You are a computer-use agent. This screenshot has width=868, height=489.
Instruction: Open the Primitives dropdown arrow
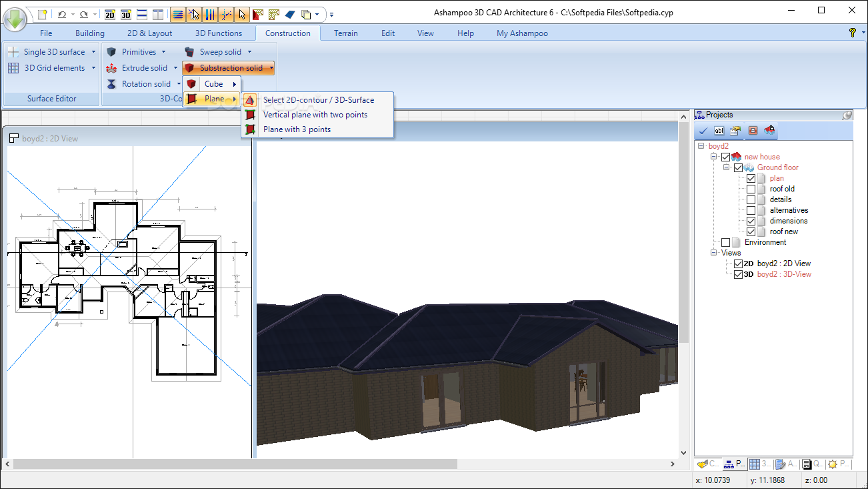tap(163, 52)
